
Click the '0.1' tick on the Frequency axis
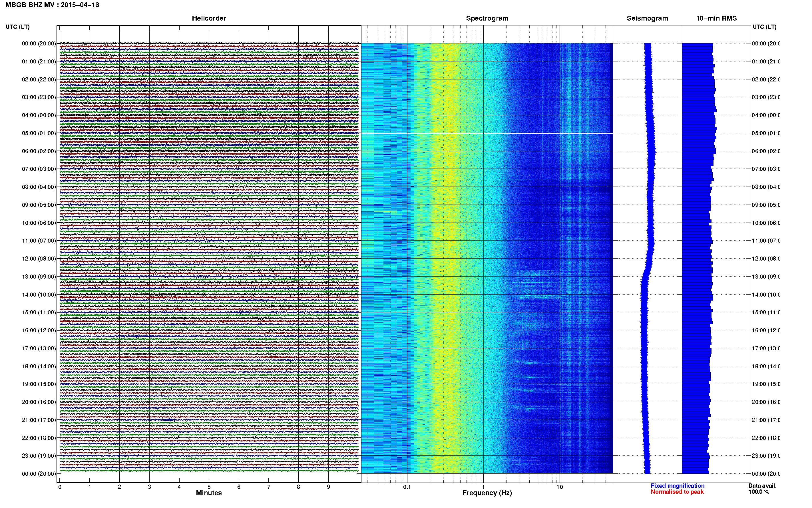[x=407, y=487]
